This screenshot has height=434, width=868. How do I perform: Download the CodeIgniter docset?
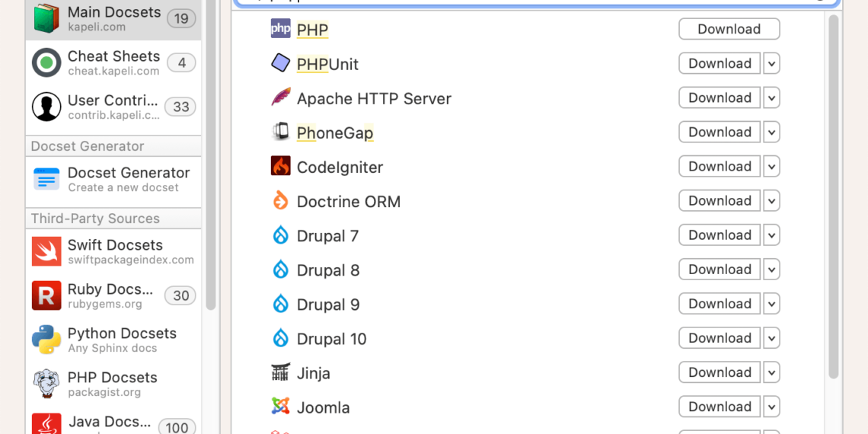pos(720,166)
